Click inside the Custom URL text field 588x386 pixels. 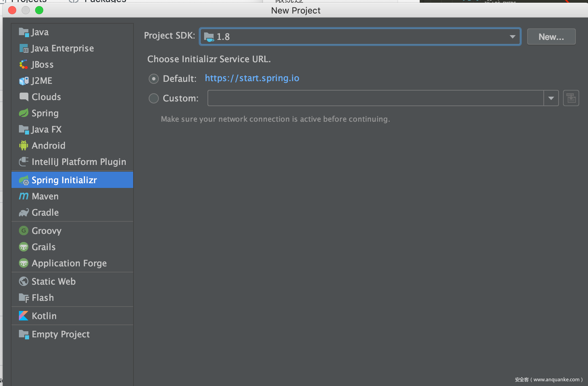(x=375, y=98)
